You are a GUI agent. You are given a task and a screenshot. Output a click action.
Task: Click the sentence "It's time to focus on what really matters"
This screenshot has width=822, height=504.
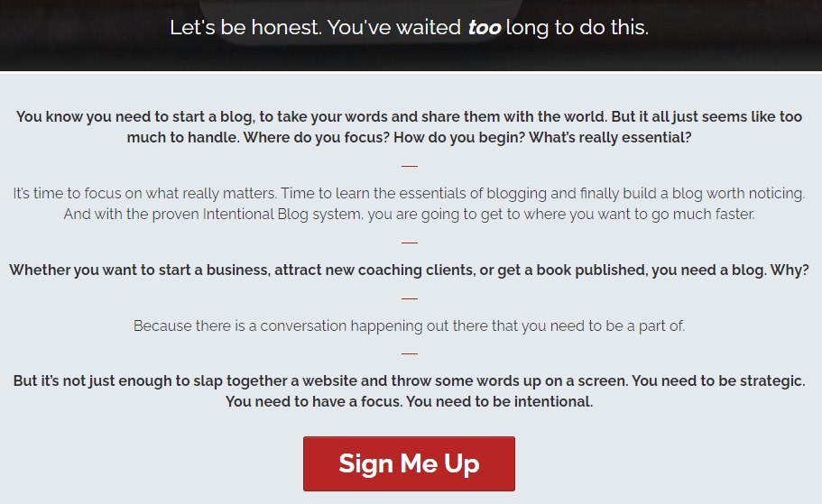pos(144,193)
